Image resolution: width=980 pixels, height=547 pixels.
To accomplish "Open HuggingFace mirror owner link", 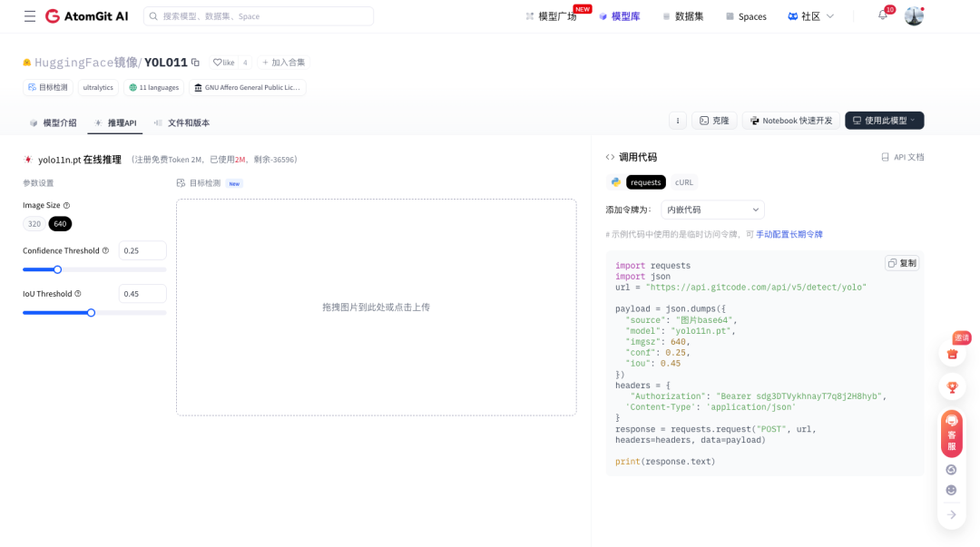I will click(86, 63).
